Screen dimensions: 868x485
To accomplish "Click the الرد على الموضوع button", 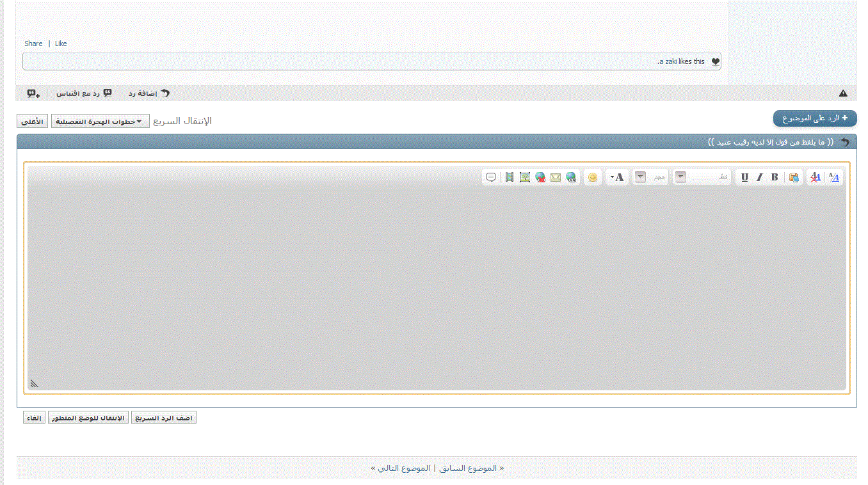I will 815,118.
